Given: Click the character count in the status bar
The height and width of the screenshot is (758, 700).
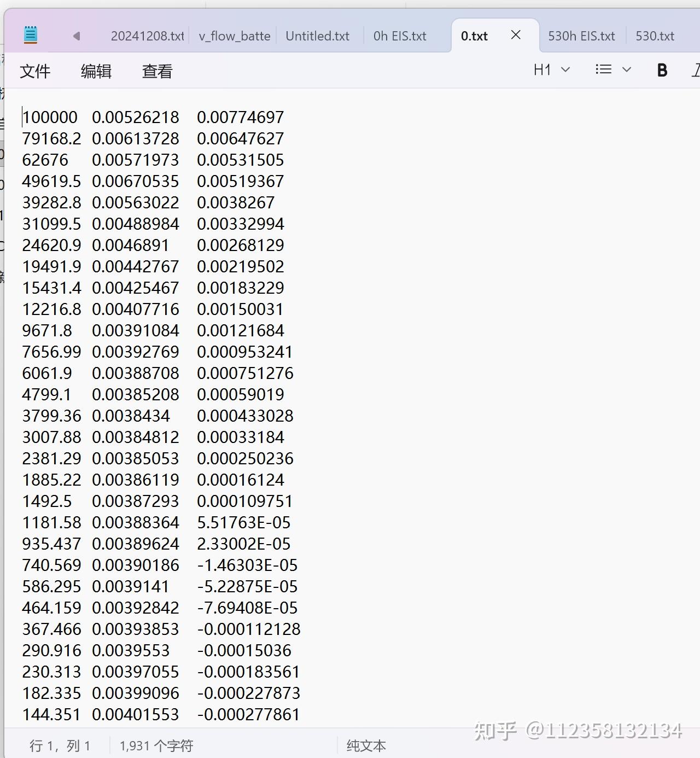Looking at the screenshot, I should click(155, 745).
